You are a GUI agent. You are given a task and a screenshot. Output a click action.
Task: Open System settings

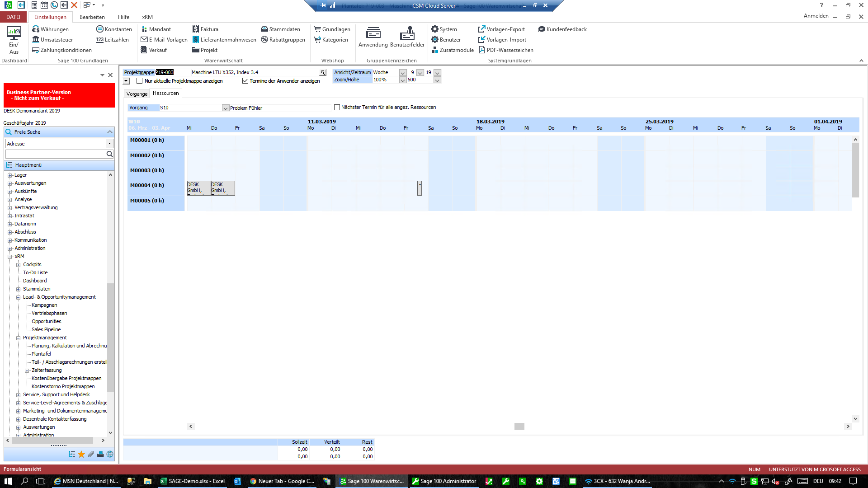click(x=444, y=29)
